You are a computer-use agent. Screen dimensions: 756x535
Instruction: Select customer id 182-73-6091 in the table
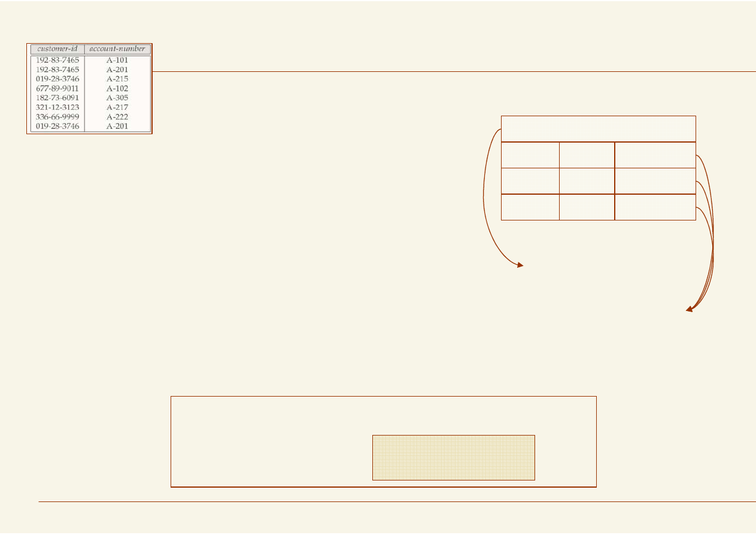[x=57, y=98]
